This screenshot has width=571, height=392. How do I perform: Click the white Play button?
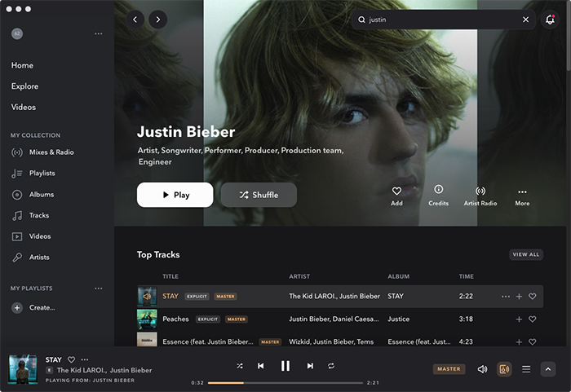pyautogui.click(x=175, y=195)
